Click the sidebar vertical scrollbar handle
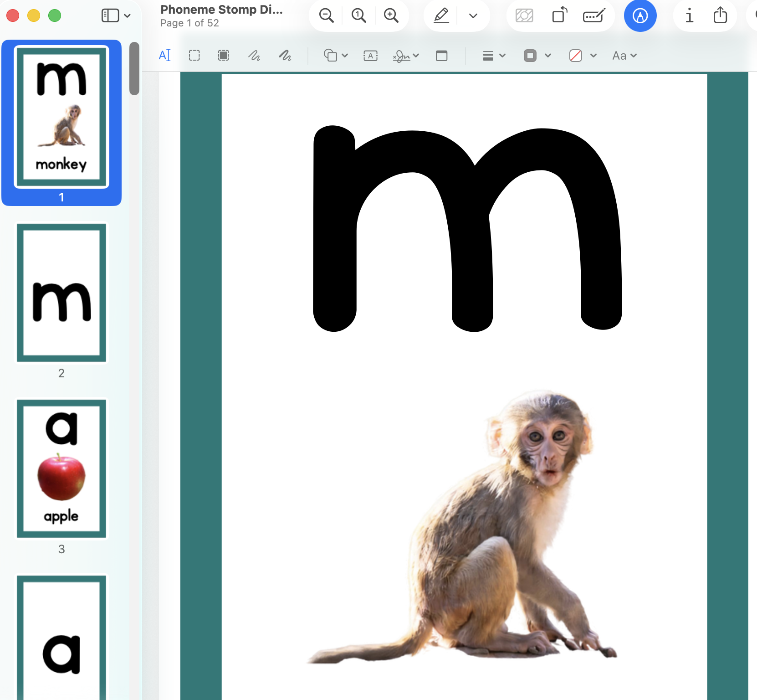The image size is (757, 700). click(134, 68)
